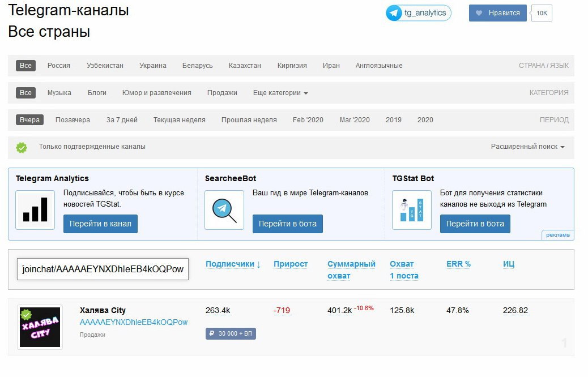588x377 pixels.
Task: Open the tg_analytics Telegram channel badge
Action: pos(418,13)
